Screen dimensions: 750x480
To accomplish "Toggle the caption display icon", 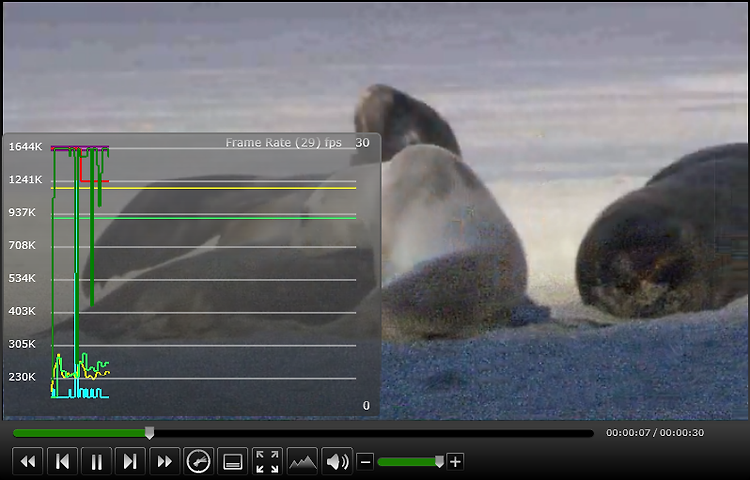I will 233,462.
